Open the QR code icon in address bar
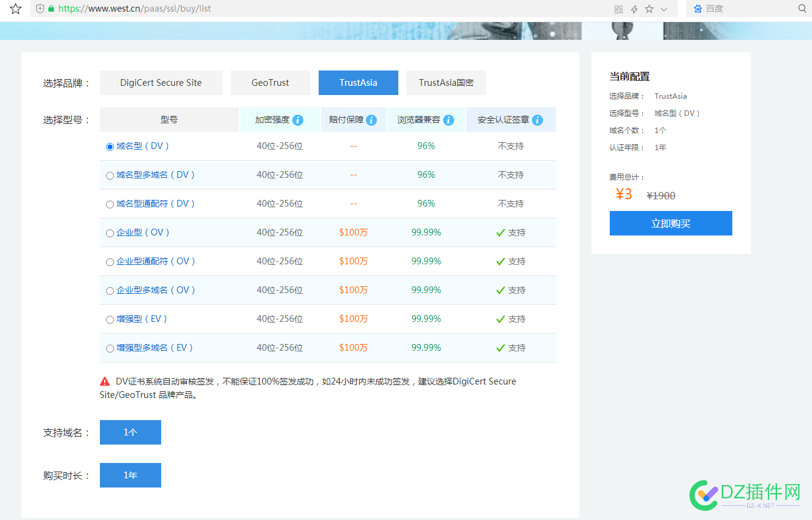Viewport: 812px width, 520px height. click(618, 9)
